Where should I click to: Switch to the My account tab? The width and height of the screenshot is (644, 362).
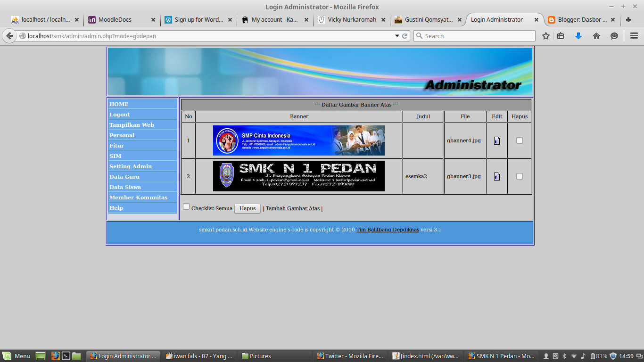point(275,20)
